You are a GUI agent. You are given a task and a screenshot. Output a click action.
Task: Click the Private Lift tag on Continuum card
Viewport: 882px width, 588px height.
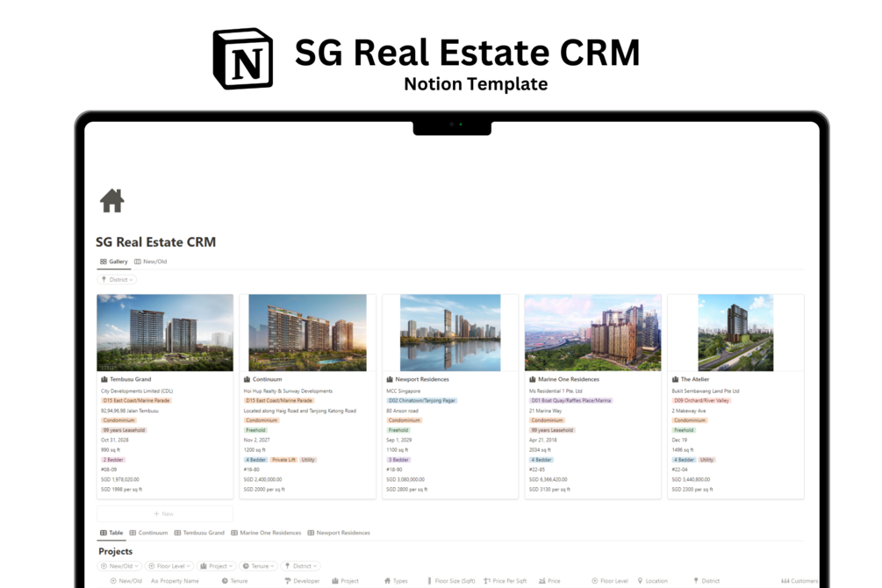pyautogui.click(x=283, y=460)
